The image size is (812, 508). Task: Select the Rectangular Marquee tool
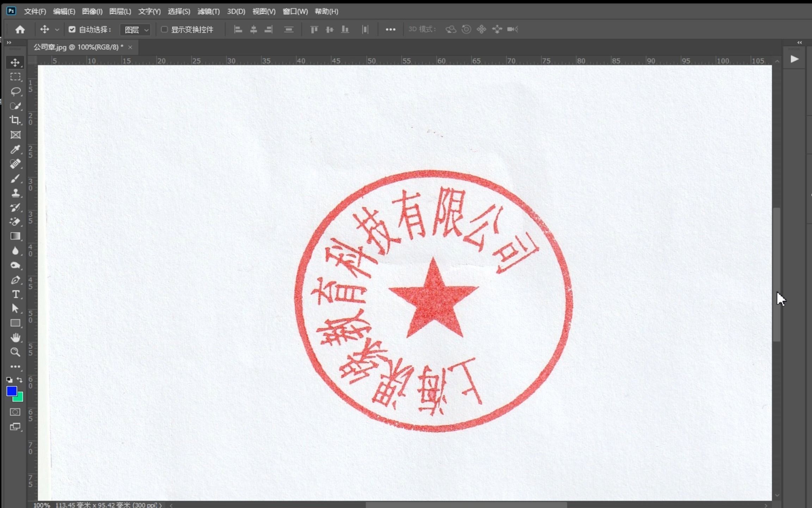16,77
